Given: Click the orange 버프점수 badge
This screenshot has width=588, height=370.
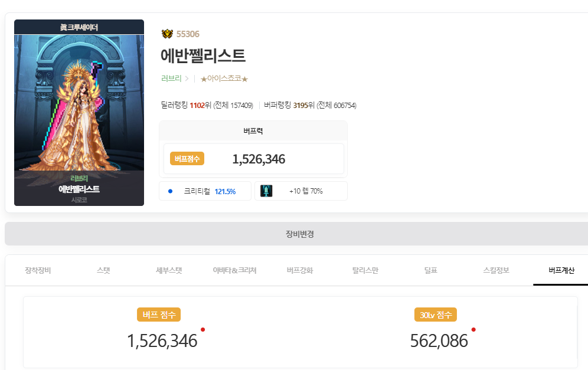Looking at the screenshot, I should click(187, 159).
